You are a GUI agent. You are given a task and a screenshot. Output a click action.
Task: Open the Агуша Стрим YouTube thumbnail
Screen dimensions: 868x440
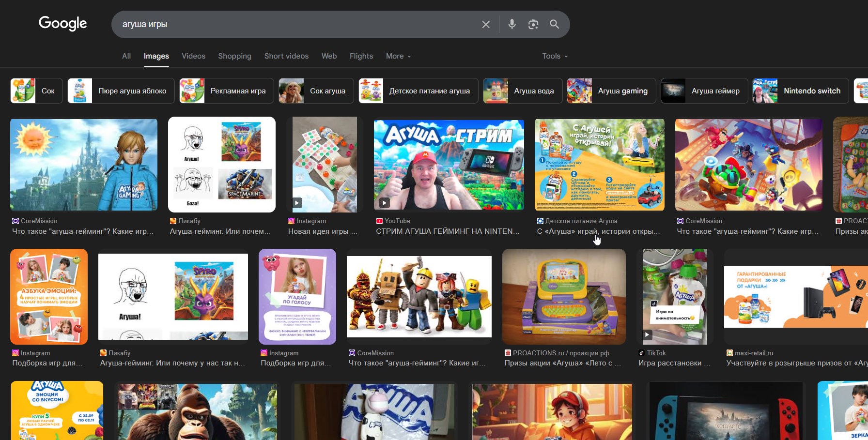pos(449,165)
